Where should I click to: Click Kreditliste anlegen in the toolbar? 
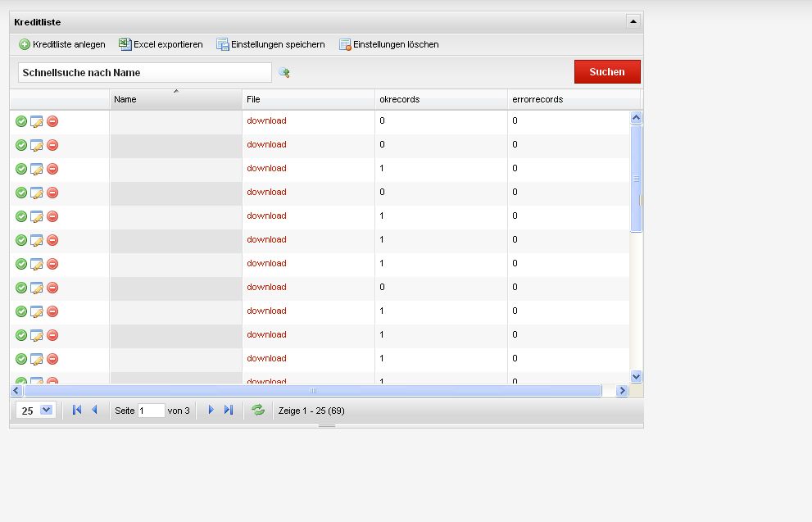62,44
